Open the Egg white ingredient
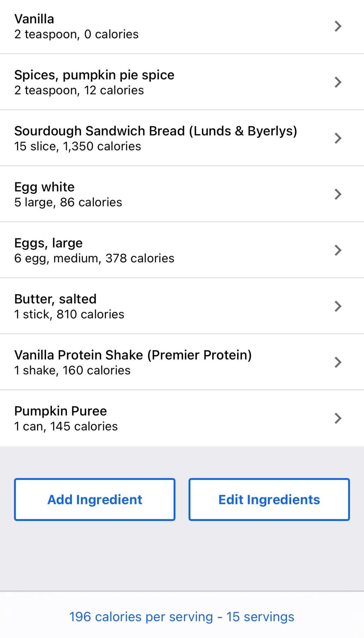This screenshot has height=638, width=364. click(44, 187)
